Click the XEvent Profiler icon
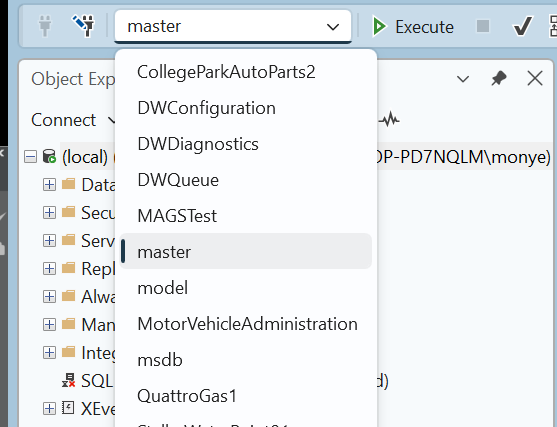 68,408
